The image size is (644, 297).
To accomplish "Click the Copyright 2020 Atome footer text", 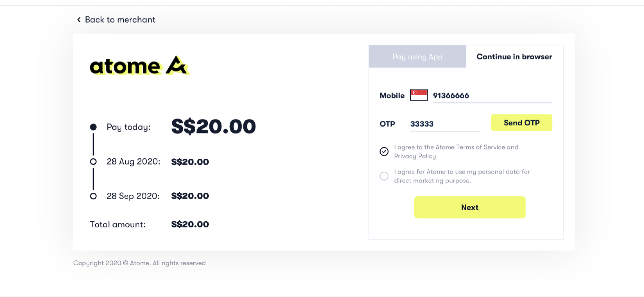I will [139, 263].
